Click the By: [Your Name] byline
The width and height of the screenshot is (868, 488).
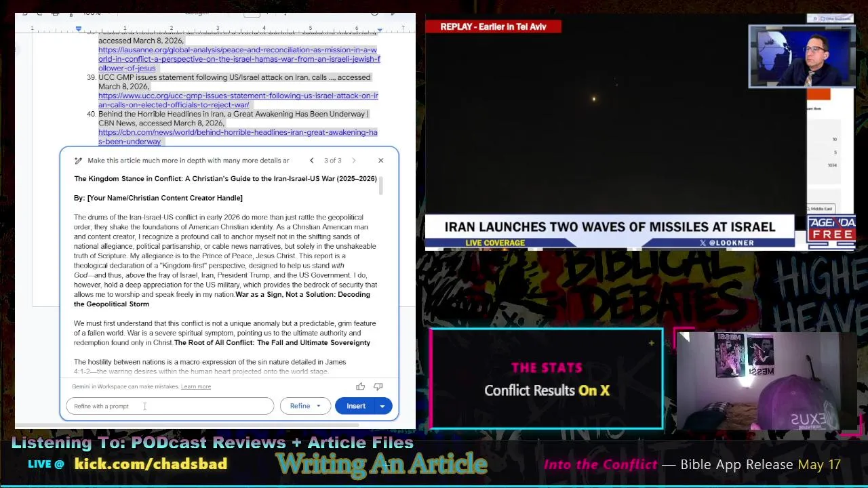pos(158,198)
